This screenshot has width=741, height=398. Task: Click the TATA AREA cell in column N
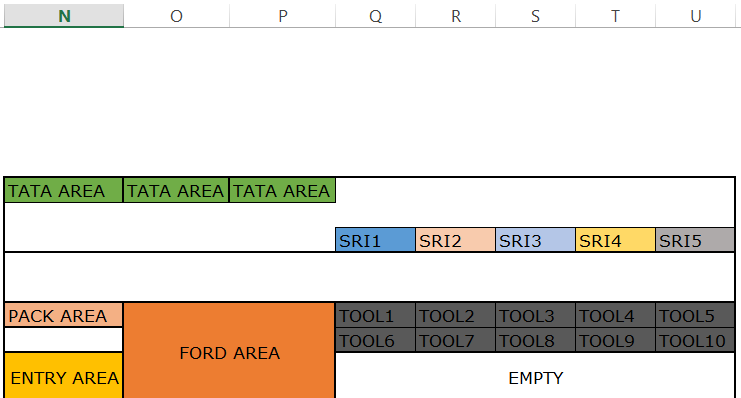tap(63, 190)
